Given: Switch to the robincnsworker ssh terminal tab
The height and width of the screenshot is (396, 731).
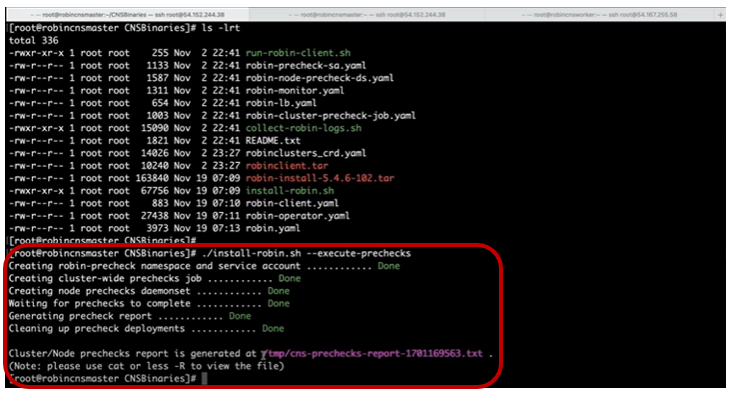Looking at the screenshot, I should 599,14.
